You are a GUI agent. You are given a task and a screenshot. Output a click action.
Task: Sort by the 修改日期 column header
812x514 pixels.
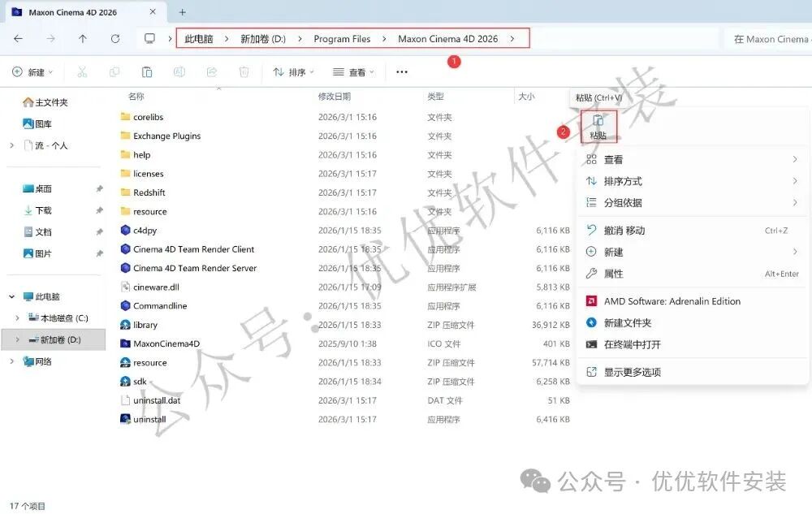pos(335,97)
